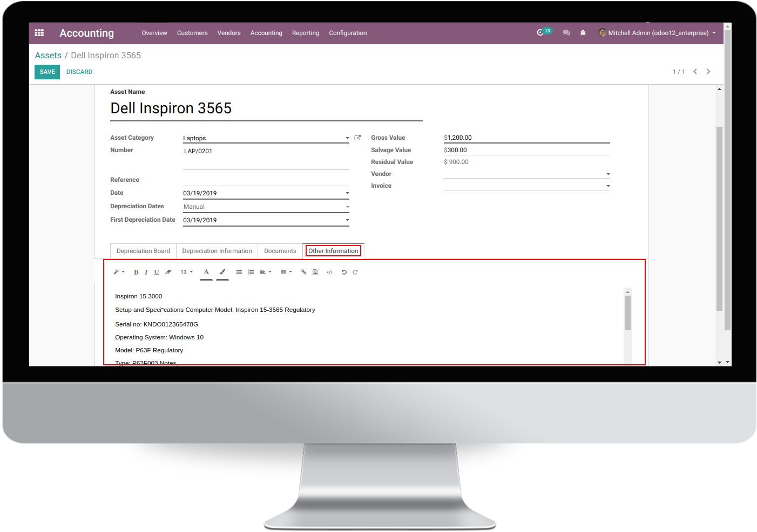Toggle underline formatting

(157, 272)
